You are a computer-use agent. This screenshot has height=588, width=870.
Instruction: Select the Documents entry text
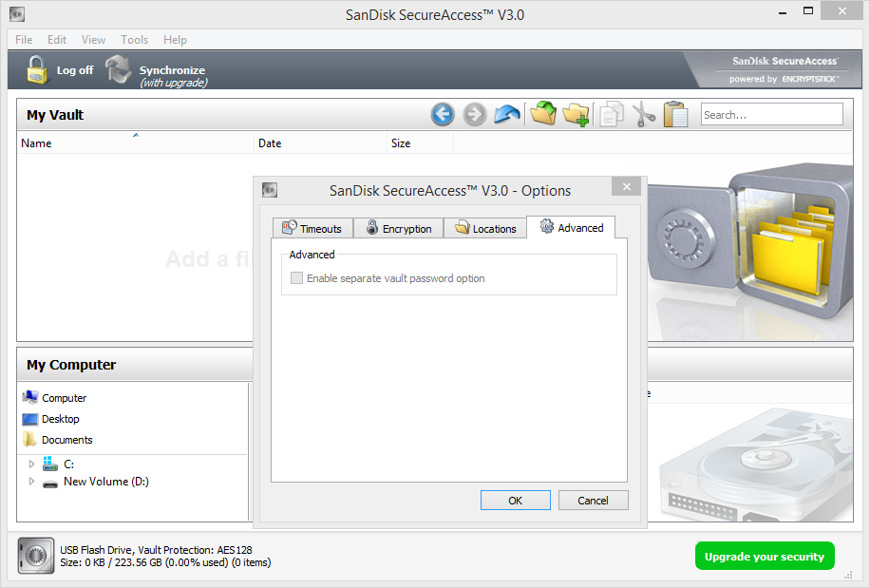67,439
